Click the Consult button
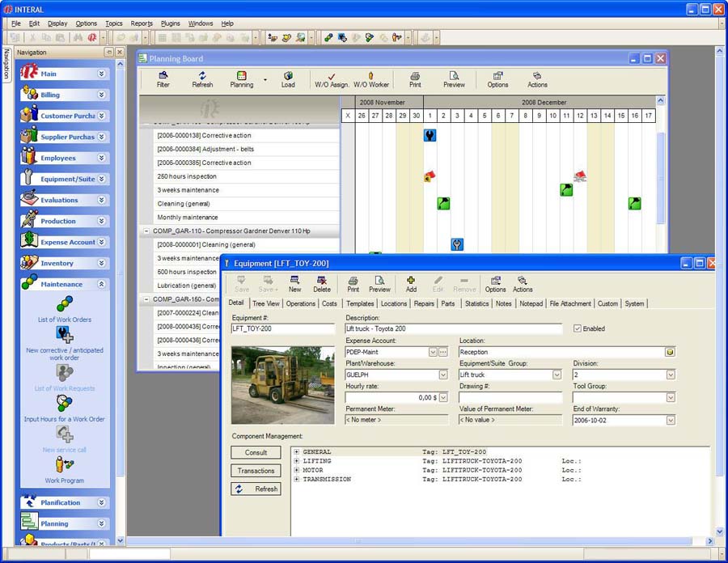This screenshot has width=728, height=563. (x=256, y=452)
